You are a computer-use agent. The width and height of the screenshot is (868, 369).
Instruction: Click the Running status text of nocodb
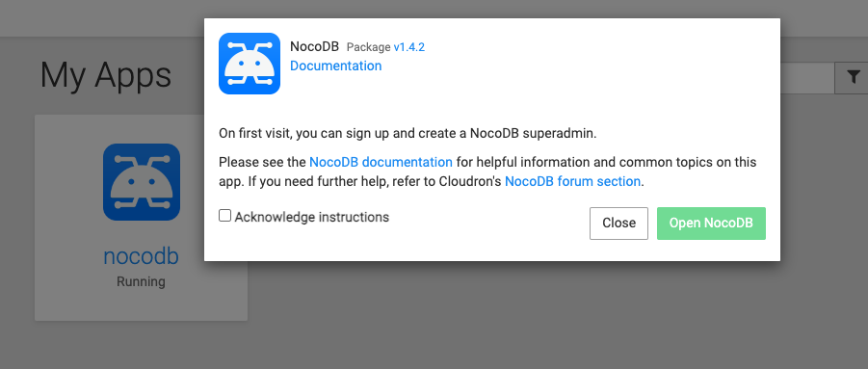[x=142, y=281]
